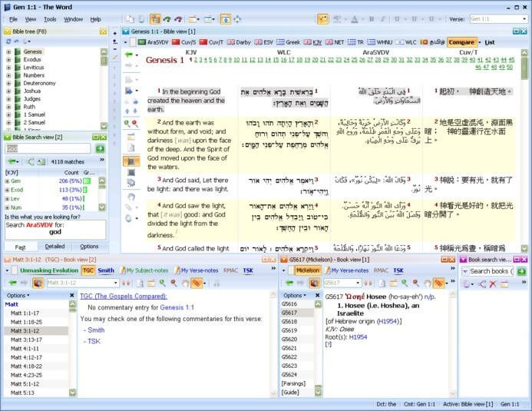The width and height of the screenshot is (532, 411).
Task: Click the four-arrows move icon in main toolbar
Action: 237,19
